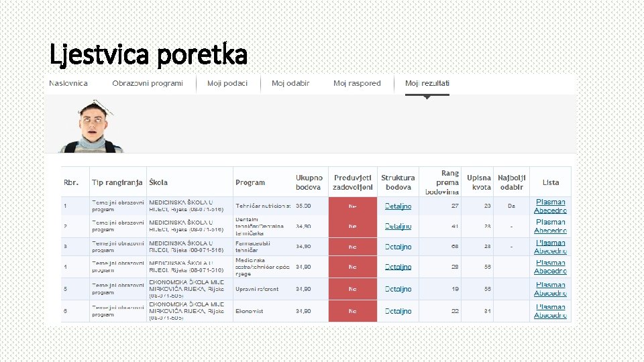Open Detaljno for Tehničar nutricionist row

398,206
